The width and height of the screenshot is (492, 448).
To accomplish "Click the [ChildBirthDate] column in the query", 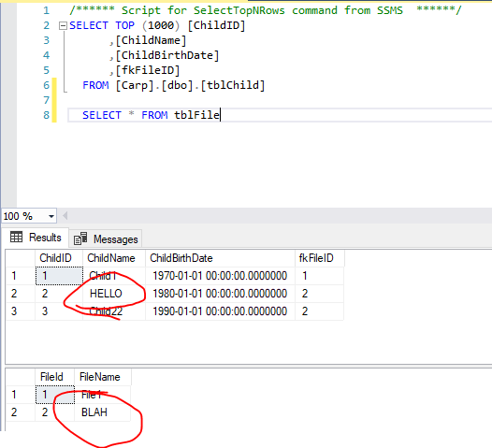I will click(167, 55).
